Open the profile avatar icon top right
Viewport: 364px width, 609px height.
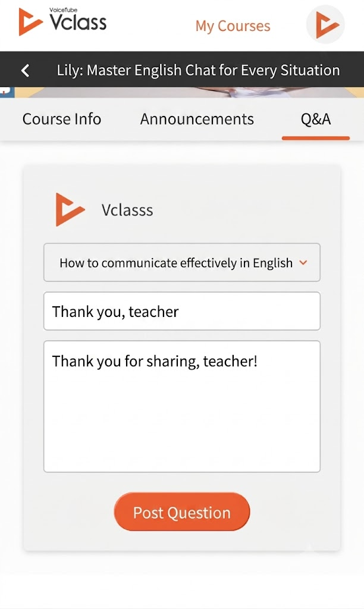click(325, 24)
